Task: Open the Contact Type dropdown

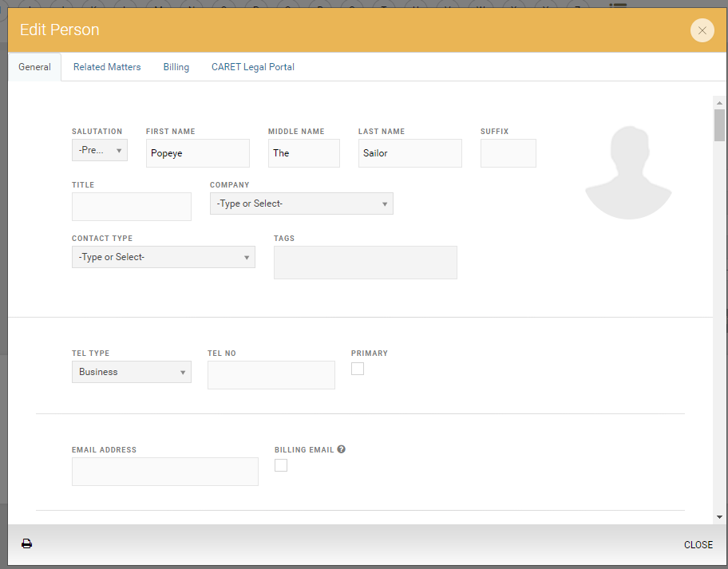Action: click(164, 257)
